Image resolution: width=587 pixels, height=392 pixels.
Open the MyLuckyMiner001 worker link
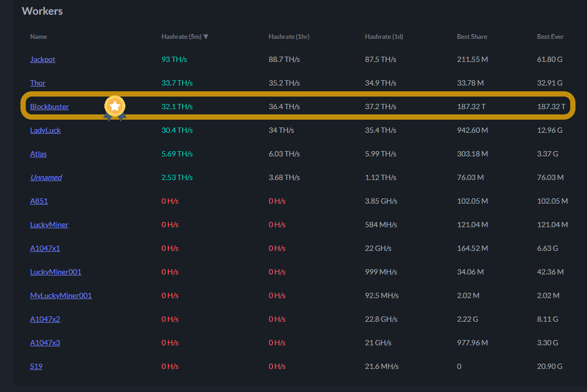pyautogui.click(x=61, y=295)
